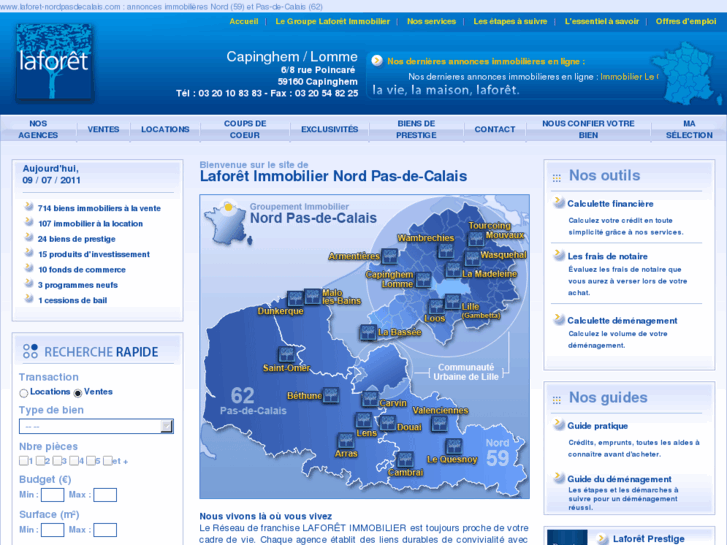
Task: Open Le Groupe Laforêt Immobilier link
Action: [332, 21]
